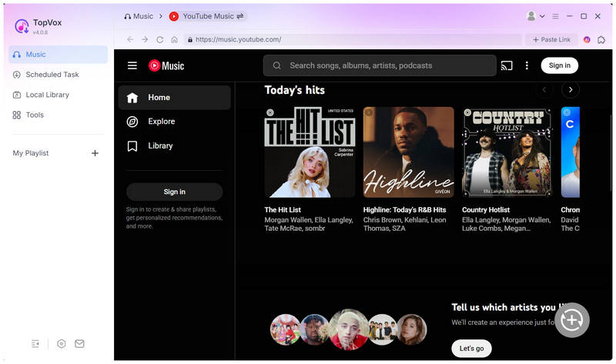Select Explore in YouTube Music navigation

coord(175,122)
